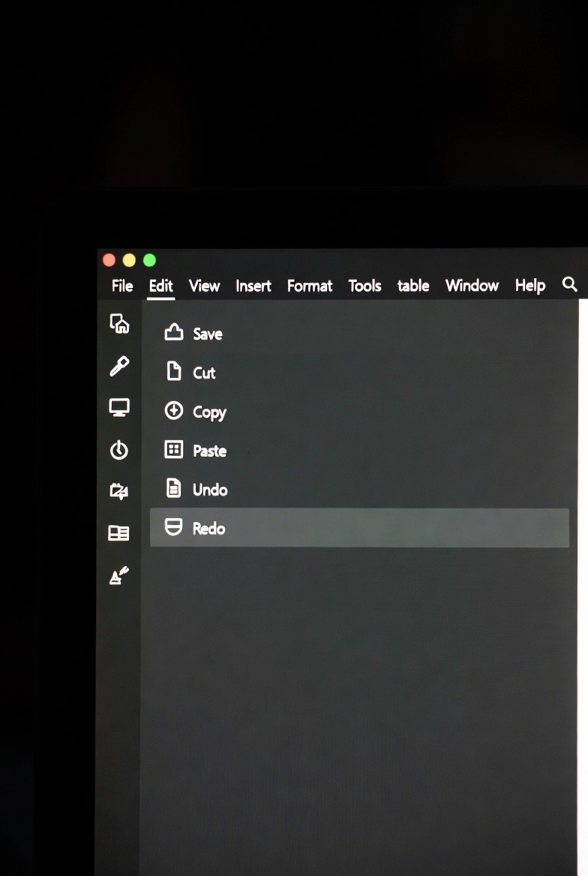Click the power sidebar icon
This screenshot has height=876, width=588.
click(x=119, y=450)
